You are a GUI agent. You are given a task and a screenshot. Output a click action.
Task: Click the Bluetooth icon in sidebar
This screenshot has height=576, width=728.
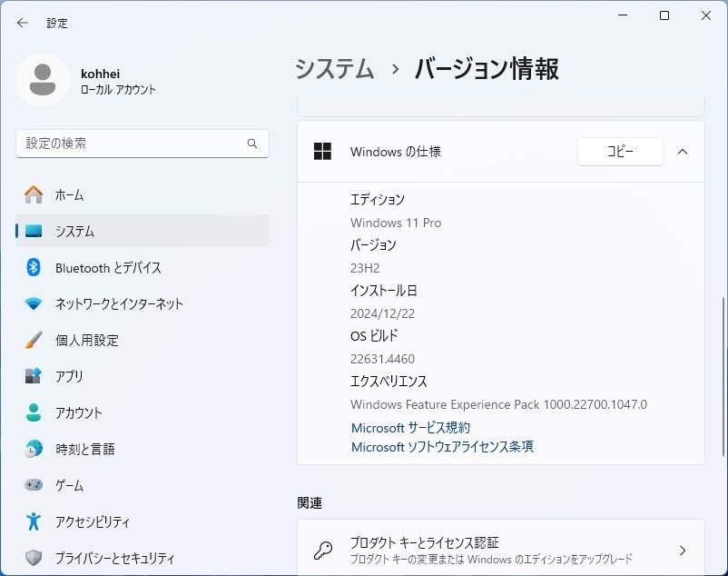[x=34, y=267]
